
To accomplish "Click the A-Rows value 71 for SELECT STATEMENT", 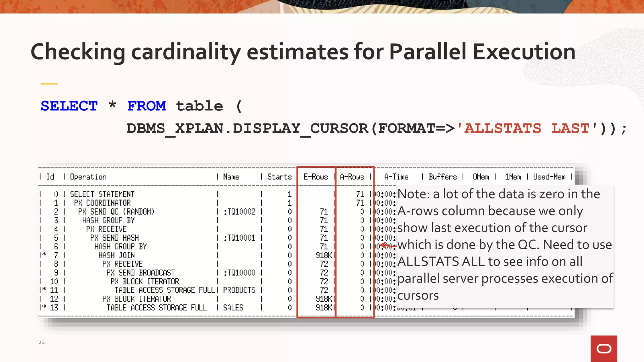I will click(360, 194).
